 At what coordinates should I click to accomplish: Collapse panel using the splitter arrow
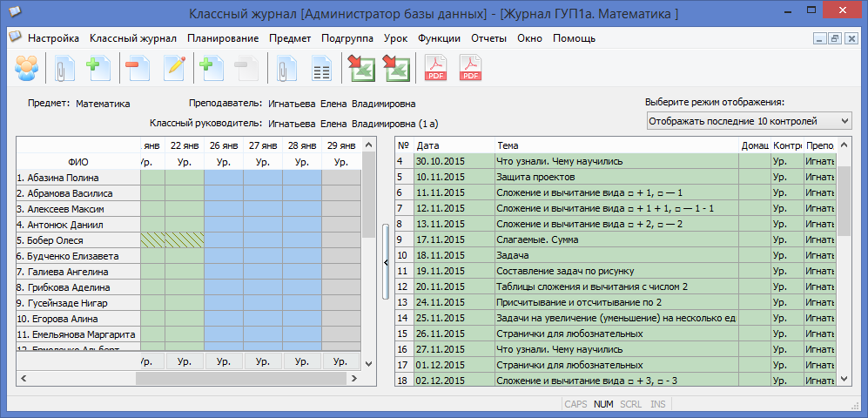(x=386, y=260)
